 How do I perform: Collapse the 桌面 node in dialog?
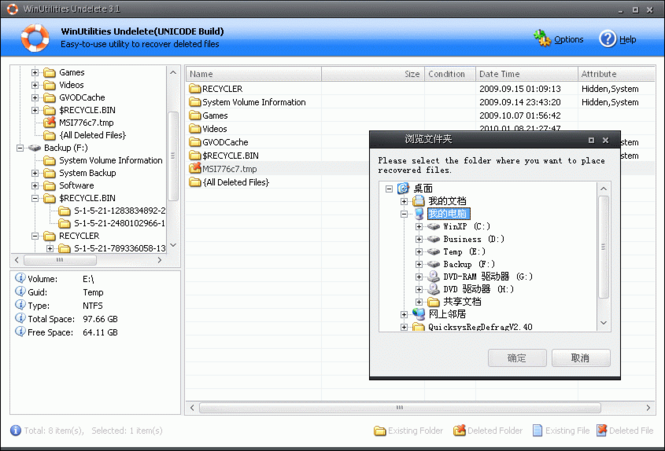pos(389,188)
